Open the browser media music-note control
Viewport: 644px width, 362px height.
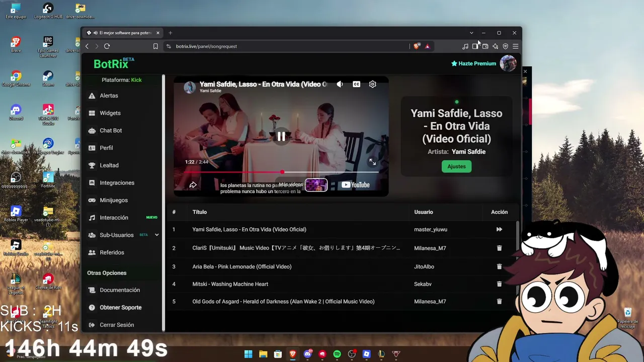(465, 46)
